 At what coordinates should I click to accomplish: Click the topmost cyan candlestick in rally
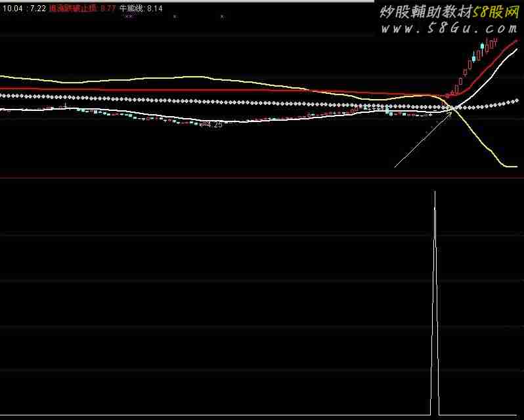tap(483, 47)
